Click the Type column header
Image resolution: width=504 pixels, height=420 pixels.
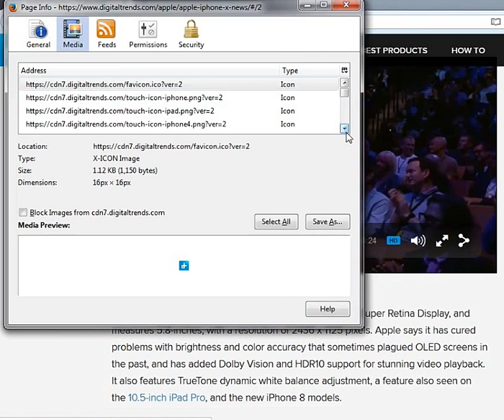tap(309, 70)
